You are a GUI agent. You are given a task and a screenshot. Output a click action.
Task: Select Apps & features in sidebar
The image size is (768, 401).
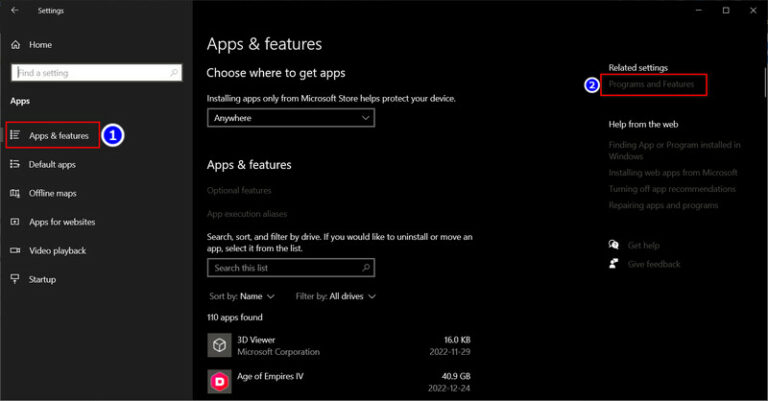click(x=58, y=135)
